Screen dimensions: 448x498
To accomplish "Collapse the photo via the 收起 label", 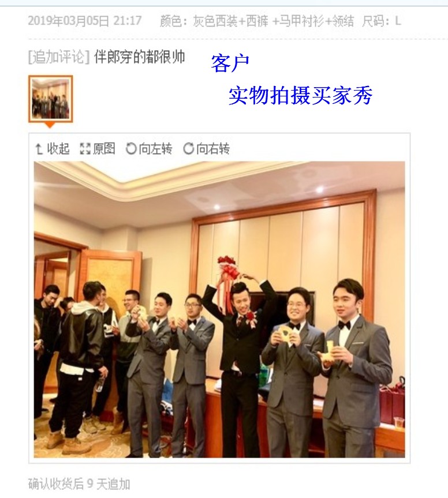I will pyautogui.click(x=58, y=148).
